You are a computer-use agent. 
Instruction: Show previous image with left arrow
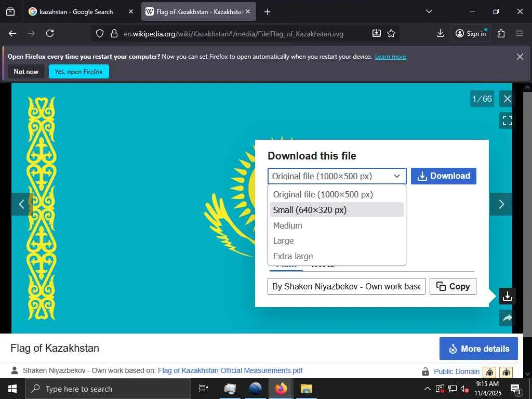tap(22, 204)
